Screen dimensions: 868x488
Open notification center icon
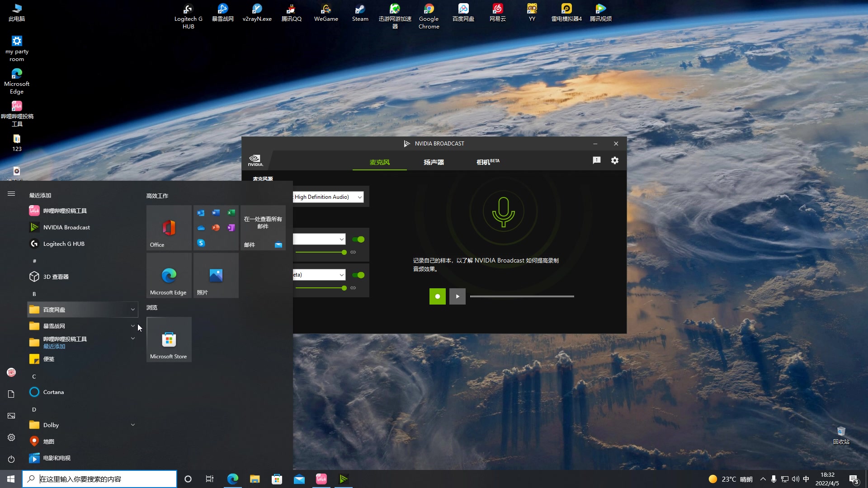click(854, 479)
